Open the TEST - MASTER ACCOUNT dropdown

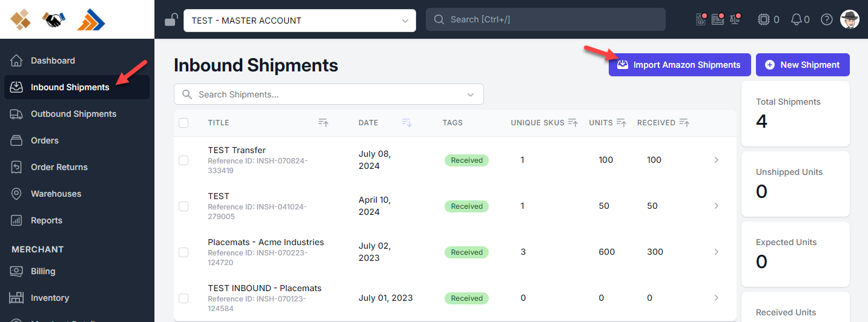pos(300,21)
